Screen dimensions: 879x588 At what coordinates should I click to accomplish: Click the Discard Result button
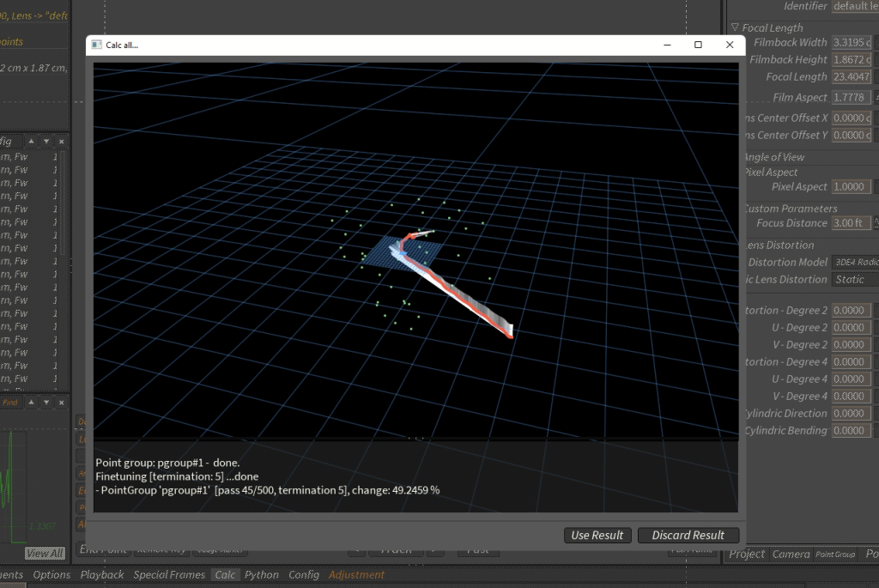tap(688, 535)
